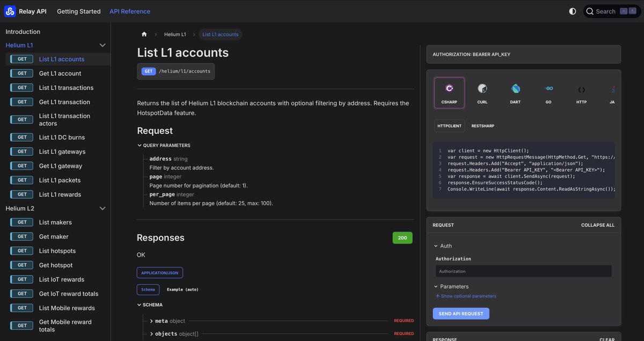Collapse the Helium L1 sidebar section

click(103, 45)
